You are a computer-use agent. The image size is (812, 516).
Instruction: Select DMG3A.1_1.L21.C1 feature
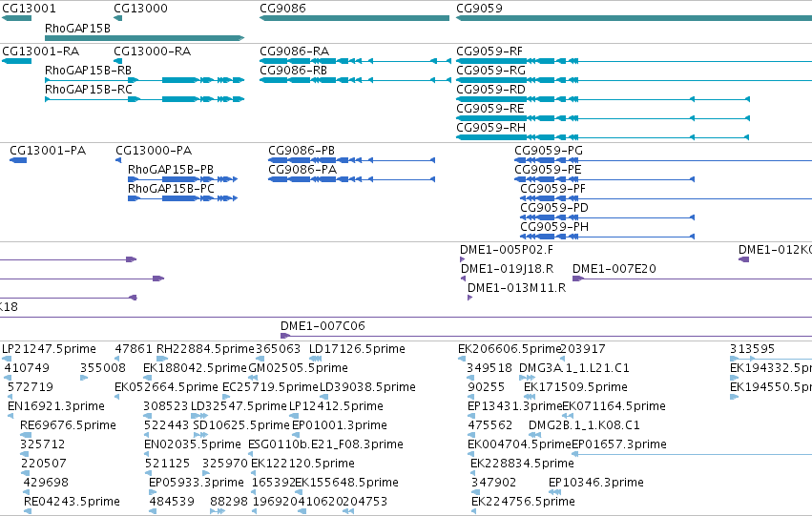(573, 368)
